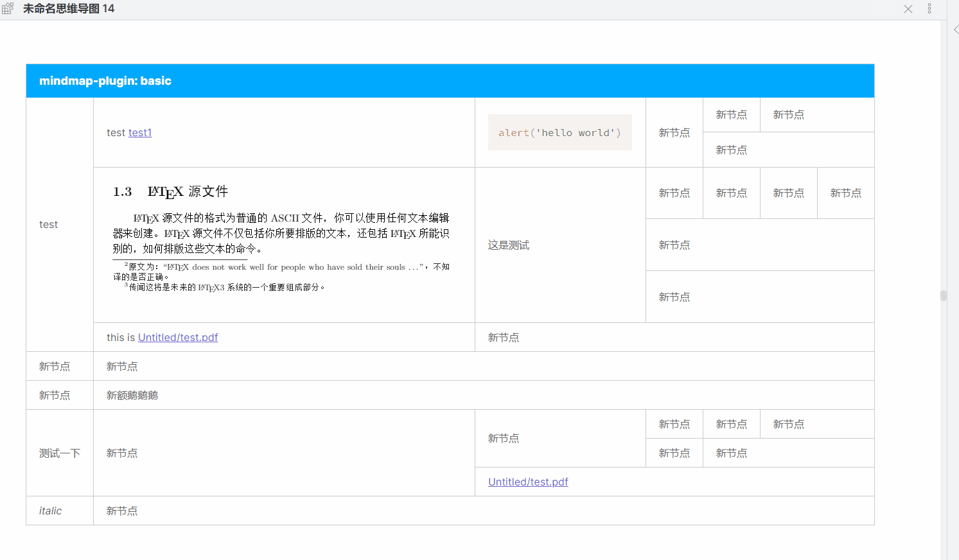Open the standalone Untitled/test.pdf link under 测试一下
This screenshot has width=959, height=560.
point(528,482)
